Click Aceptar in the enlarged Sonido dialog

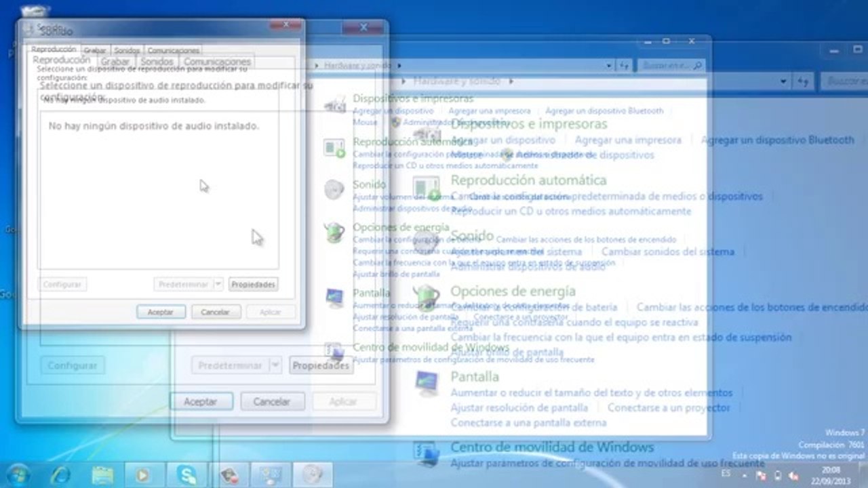pos(201,401)
